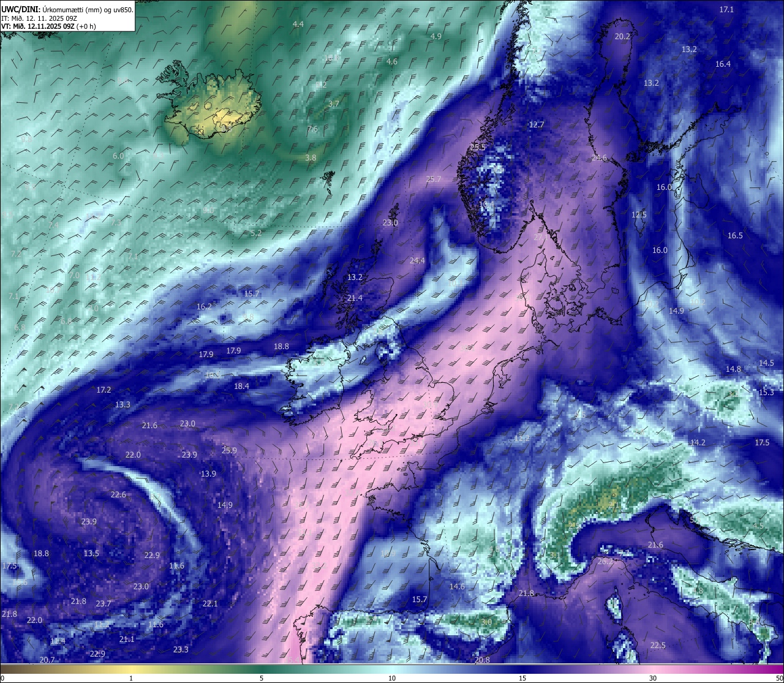Click the 10 label on the color scale

tap(392, 678)
